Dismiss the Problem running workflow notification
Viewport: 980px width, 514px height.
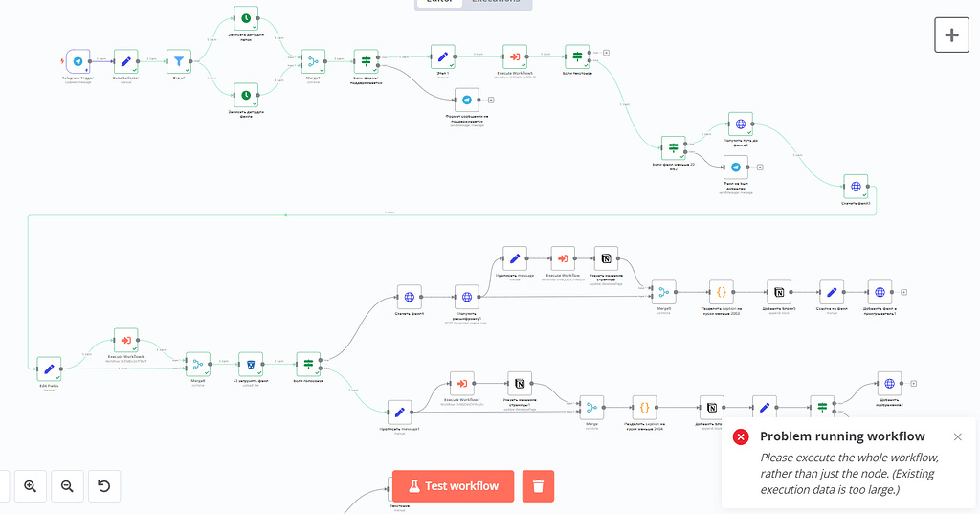957,437
